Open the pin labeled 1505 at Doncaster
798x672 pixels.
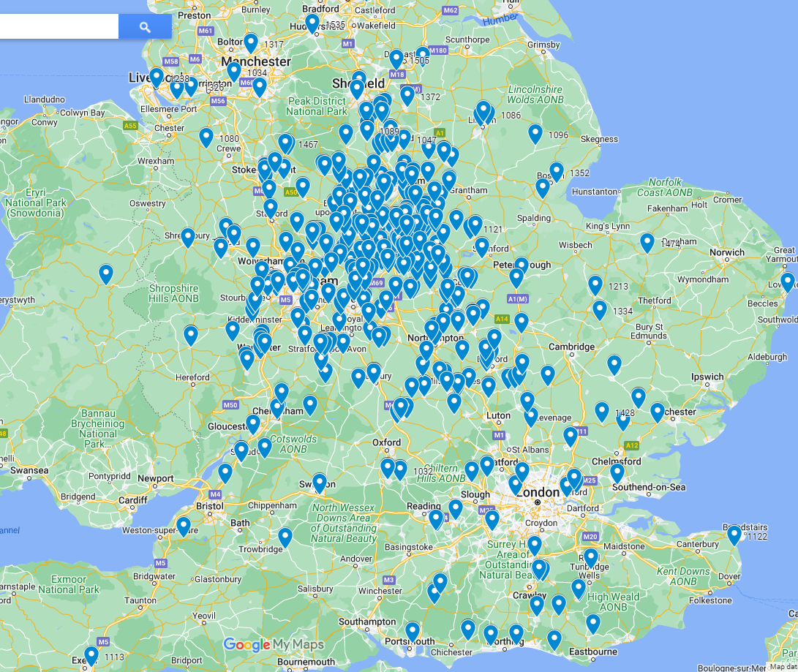click(396, 59)
